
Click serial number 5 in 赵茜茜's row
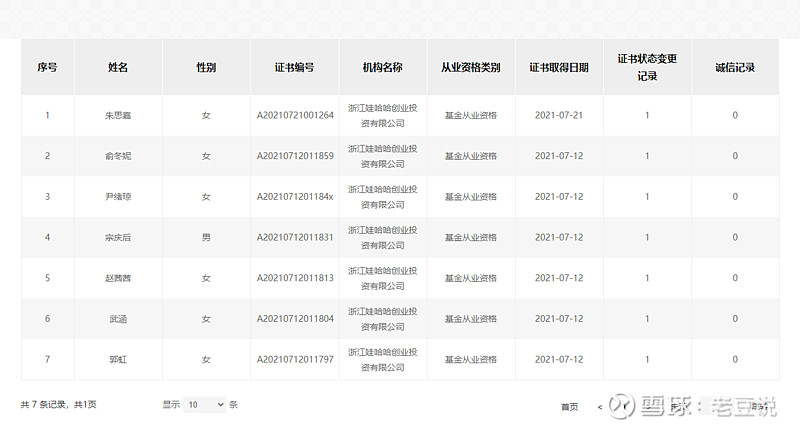click(47, 278)
